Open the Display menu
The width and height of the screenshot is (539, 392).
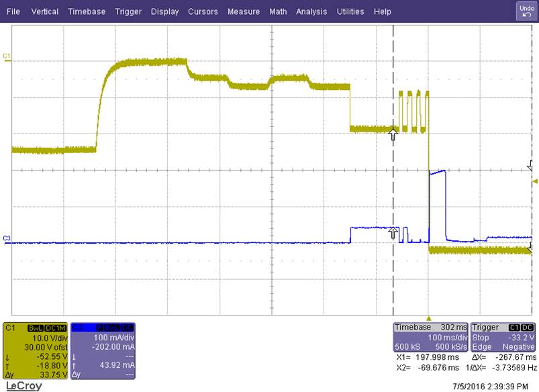(164, 11)
